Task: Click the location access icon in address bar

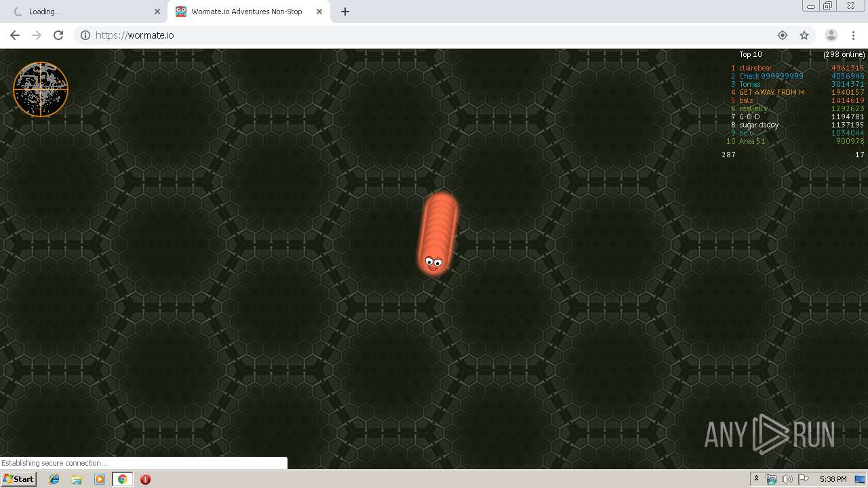Action: coord(783,35)
